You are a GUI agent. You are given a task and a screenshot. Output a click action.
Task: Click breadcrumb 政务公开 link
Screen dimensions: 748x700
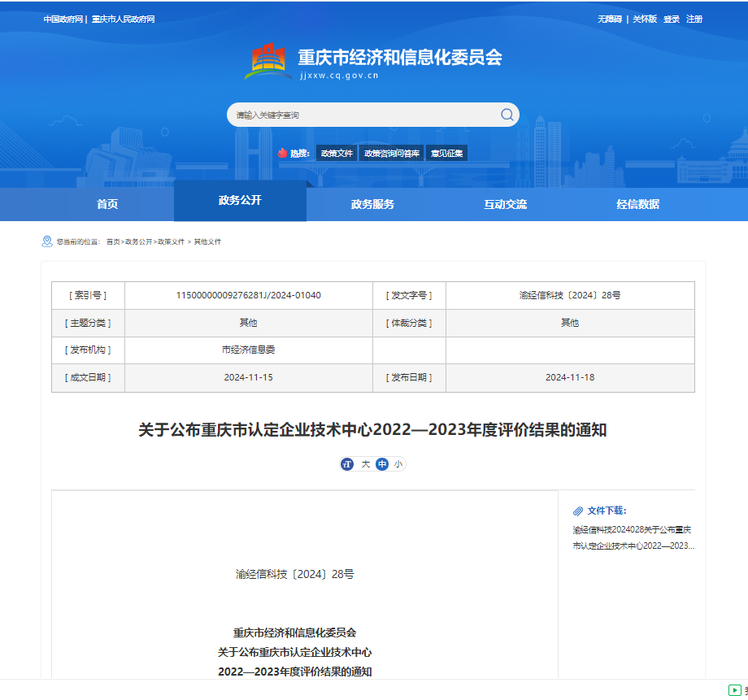tap(138, 242)
